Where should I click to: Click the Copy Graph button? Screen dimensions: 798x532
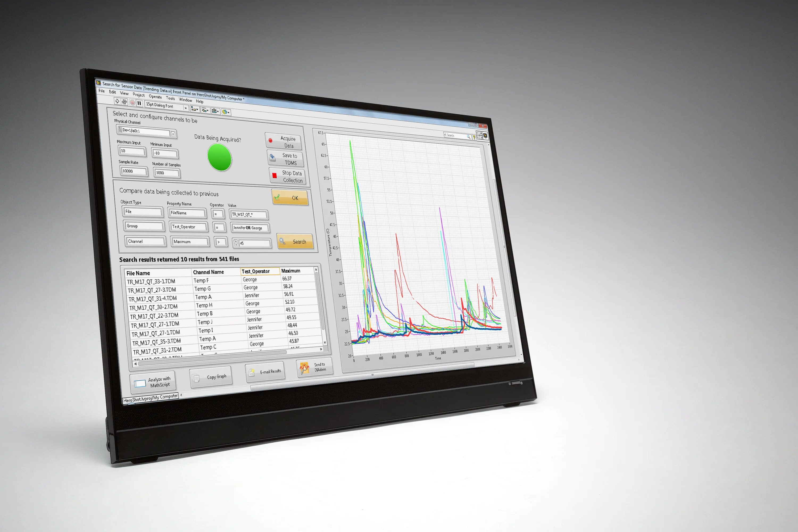211,377
